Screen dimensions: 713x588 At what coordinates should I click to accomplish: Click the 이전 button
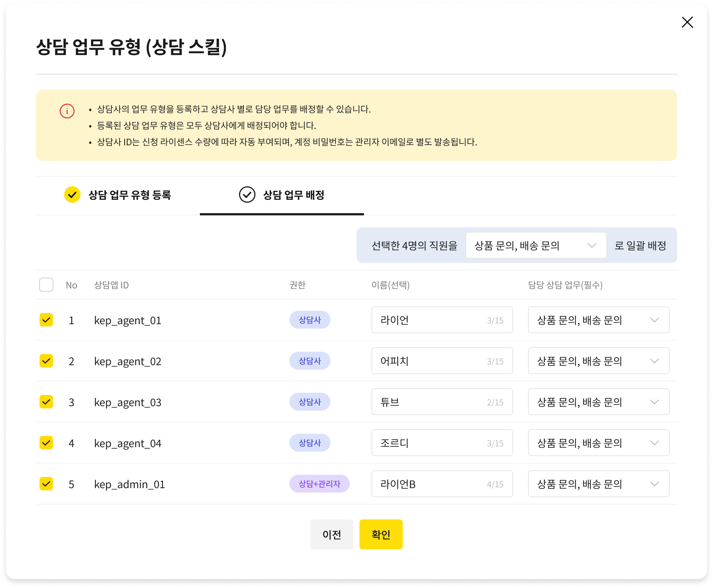click(332, 534)
